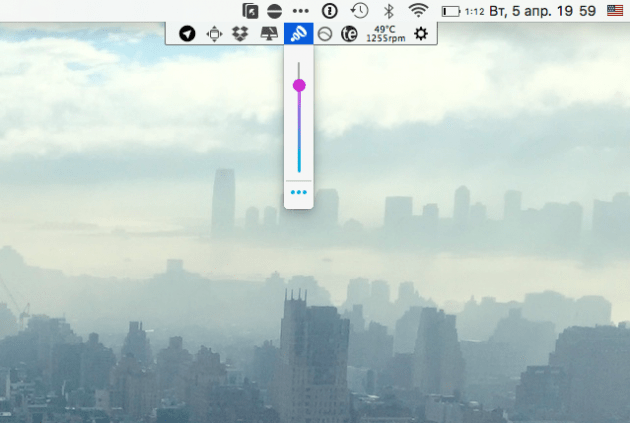The width and height of the screenshot is (630, 423).
Task: Open the black round 'te' icon
Action: point(349,34)
